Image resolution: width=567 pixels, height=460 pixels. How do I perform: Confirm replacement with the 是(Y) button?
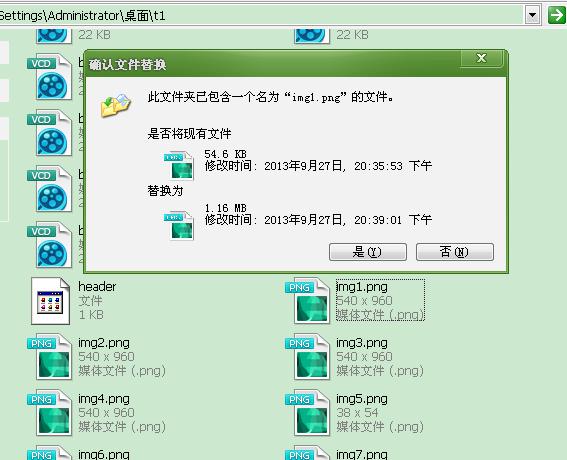coord(368,252)
